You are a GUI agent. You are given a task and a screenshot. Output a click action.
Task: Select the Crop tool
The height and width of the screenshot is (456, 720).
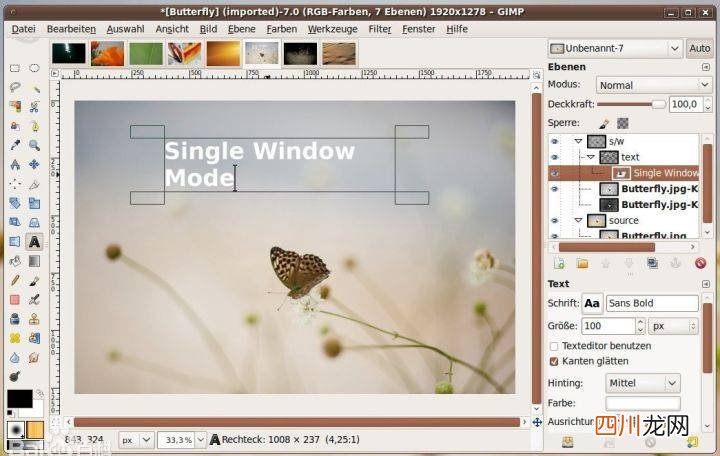pos(34,184)
